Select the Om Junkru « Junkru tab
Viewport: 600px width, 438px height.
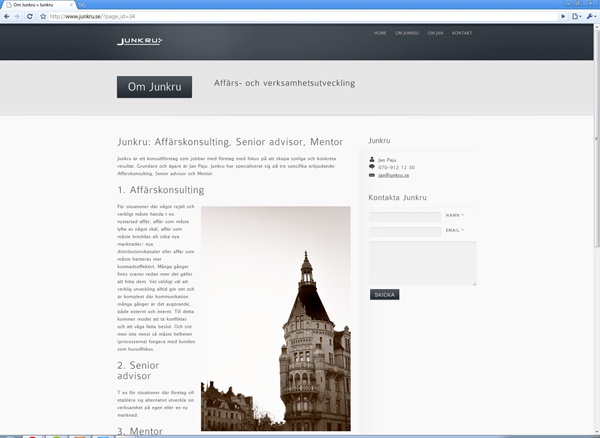[x=38, y=5]
